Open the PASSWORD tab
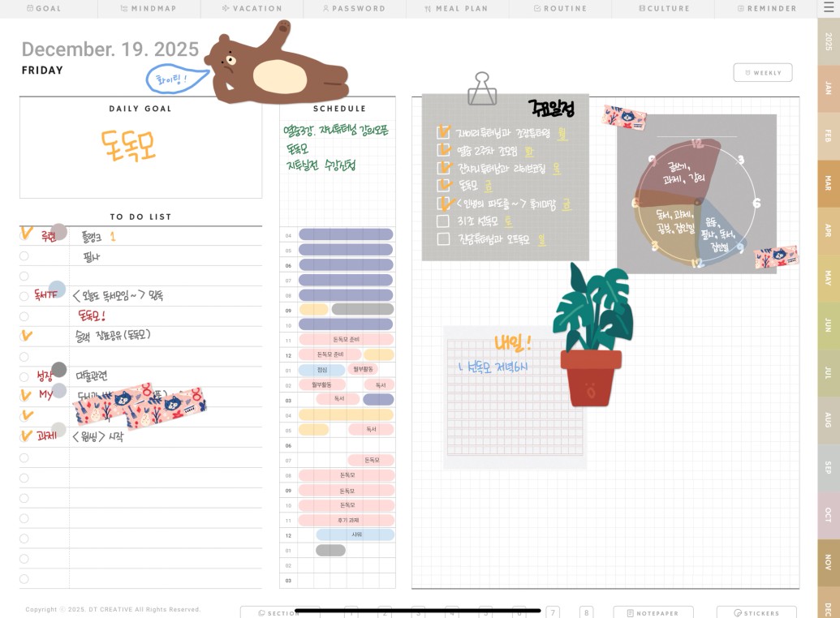The image size is (840, 618). coord(354,9)
